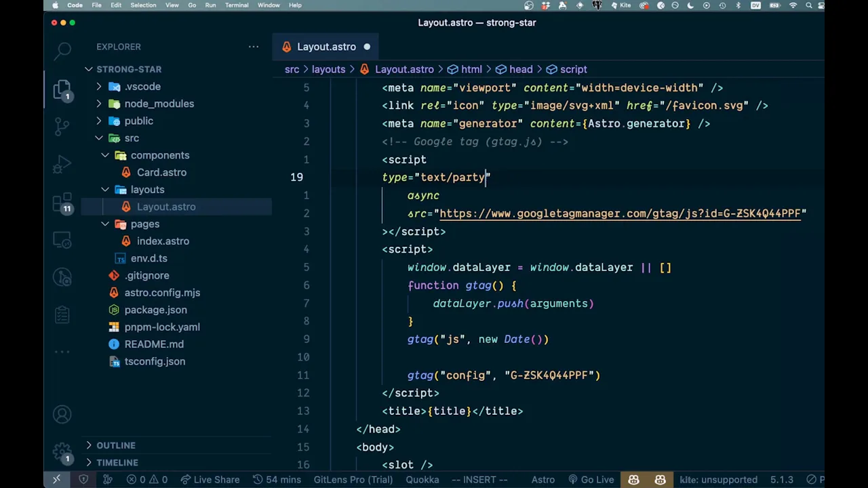Open errors and warnings indicator in status bar
Screen dimensions: 868x488
148,480
